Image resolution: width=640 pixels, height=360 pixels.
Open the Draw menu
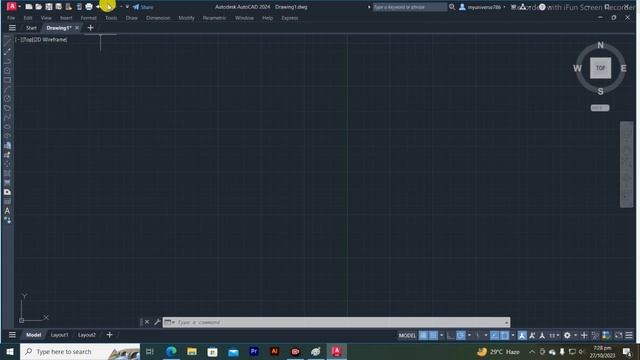tap(131, 18)
